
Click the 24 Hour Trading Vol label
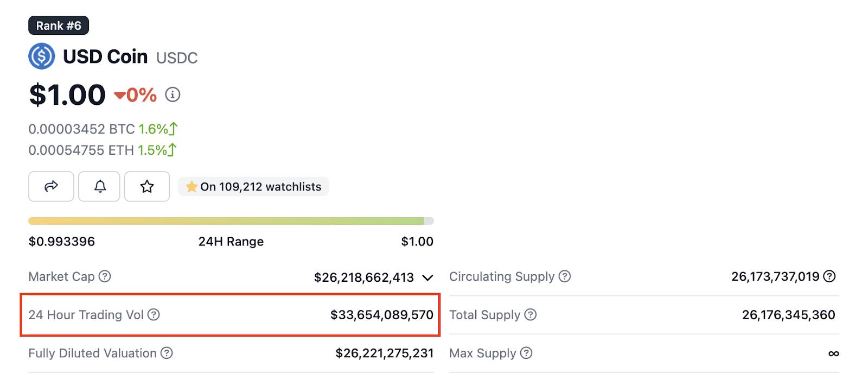pyautogui.click(x=86, y=315)
